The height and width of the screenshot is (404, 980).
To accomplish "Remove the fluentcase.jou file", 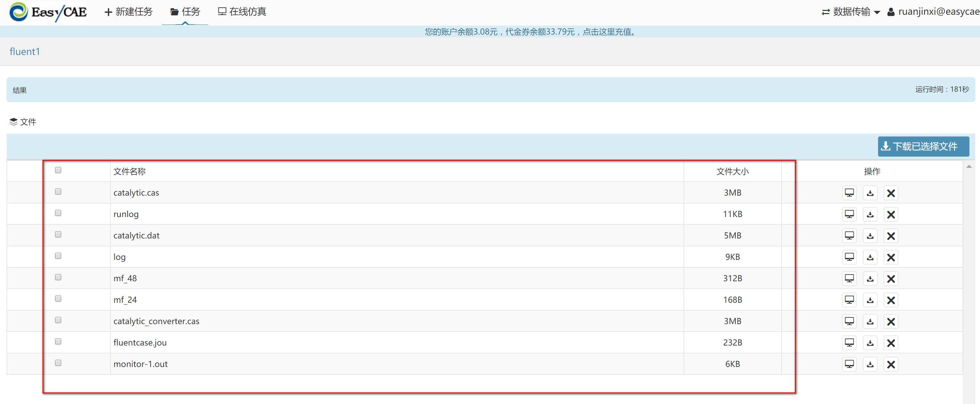I will 891,343.
